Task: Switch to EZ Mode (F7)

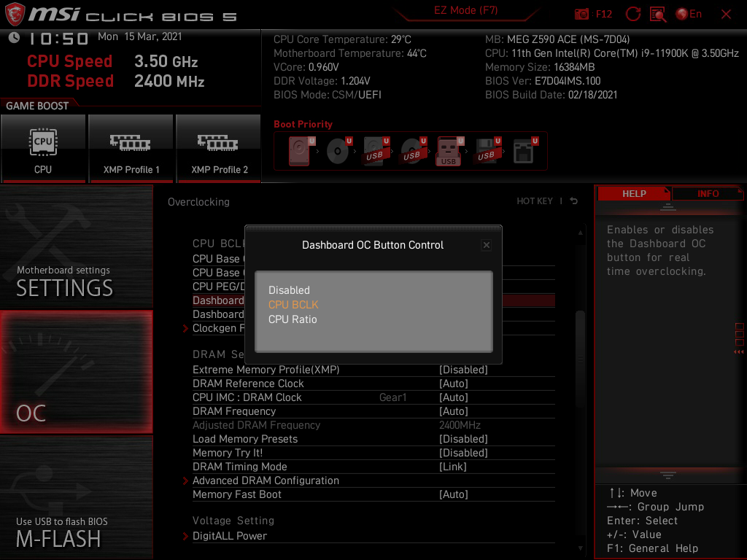Action: click(465, 10)
